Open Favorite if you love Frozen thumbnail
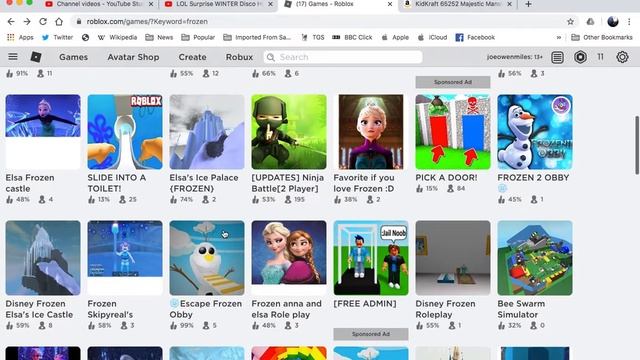The height and width of the screenshot is (360, 640). (371, 132)
